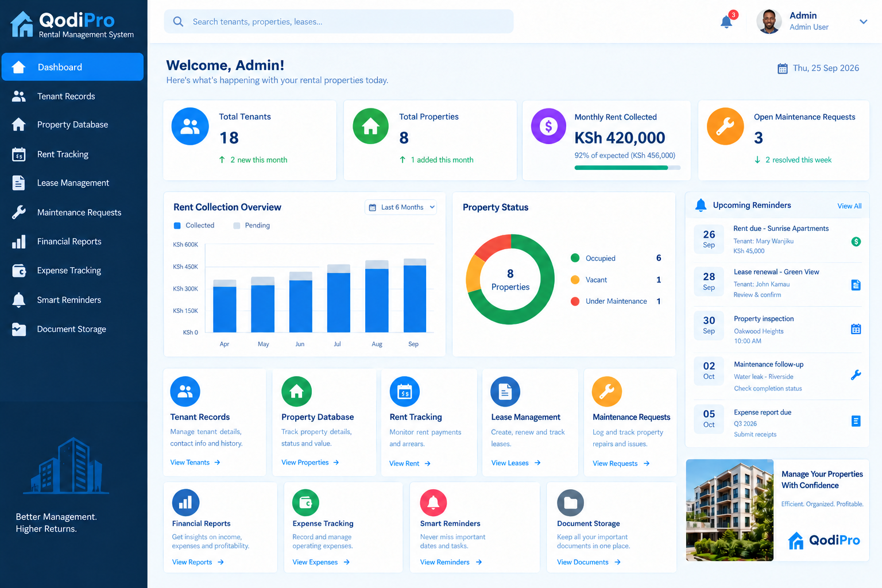
Task: Click the calendar icon beside the date
Action: coord(783,68)
